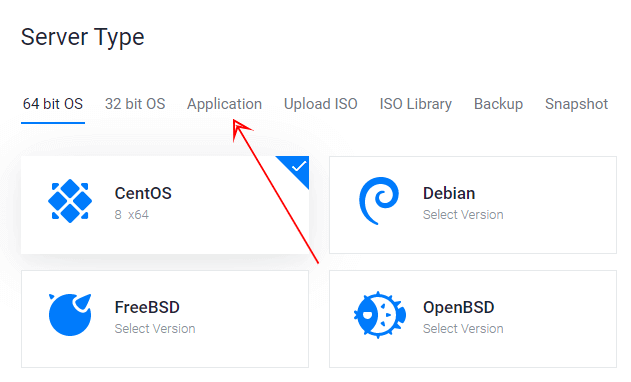Open Select Version under OpenBSD
Viewport: 631px width, 382px height.
[463, 328]
